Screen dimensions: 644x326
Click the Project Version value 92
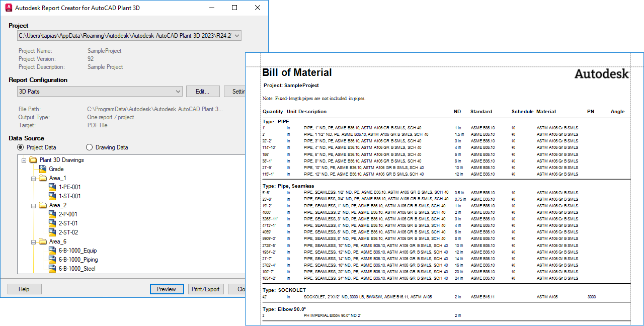click(x=91, y=59)
